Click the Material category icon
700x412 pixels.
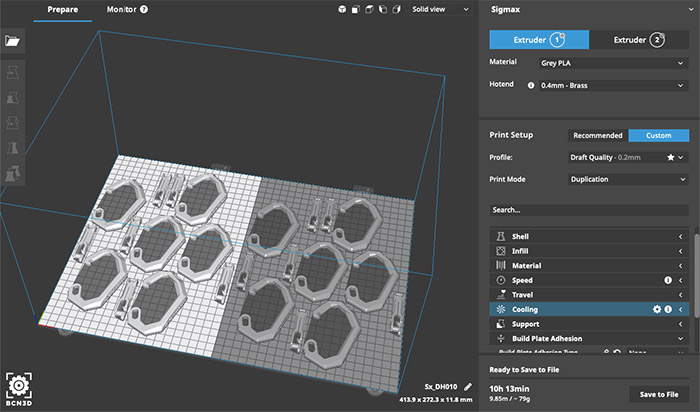point(501,266)
